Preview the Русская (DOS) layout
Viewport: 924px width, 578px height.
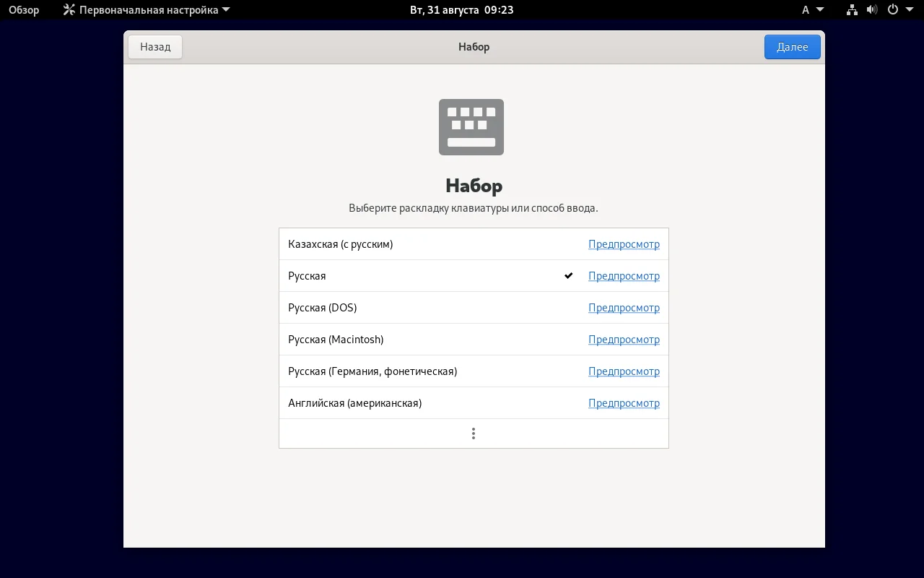coord(624,307)
